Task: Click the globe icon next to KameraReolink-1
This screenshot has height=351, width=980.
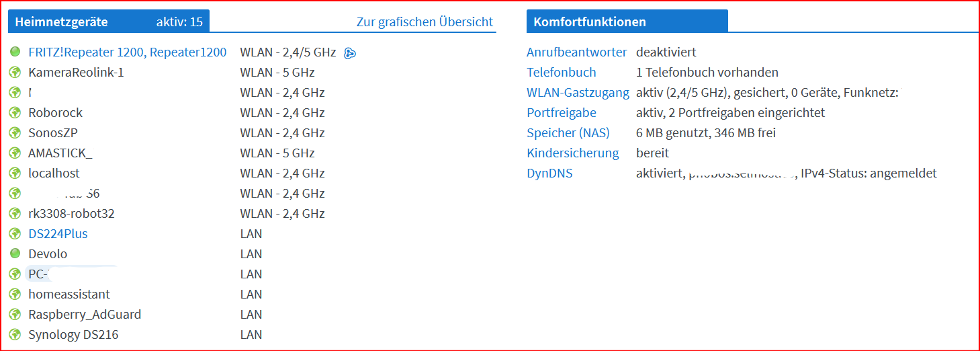Action: [15, 73]
